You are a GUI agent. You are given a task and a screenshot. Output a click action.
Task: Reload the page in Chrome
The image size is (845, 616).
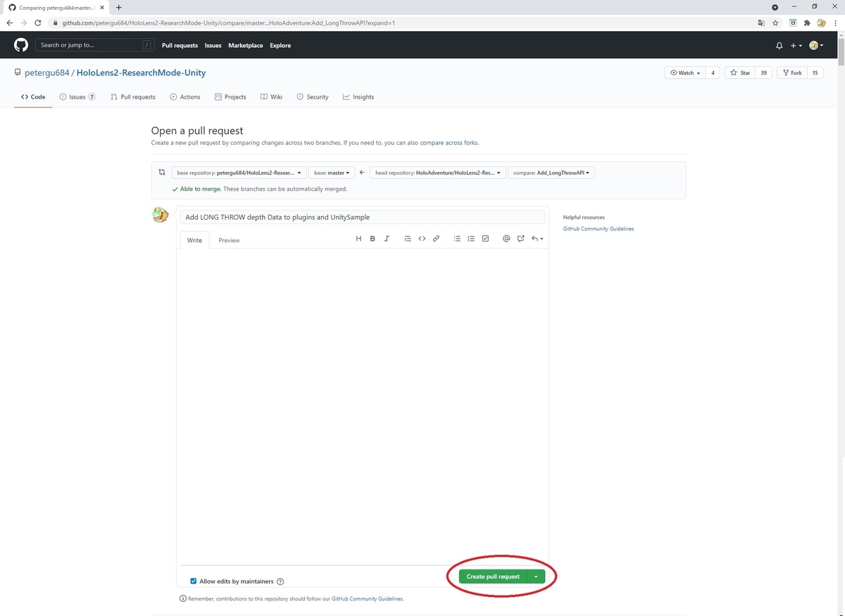(x=38, y=23)
